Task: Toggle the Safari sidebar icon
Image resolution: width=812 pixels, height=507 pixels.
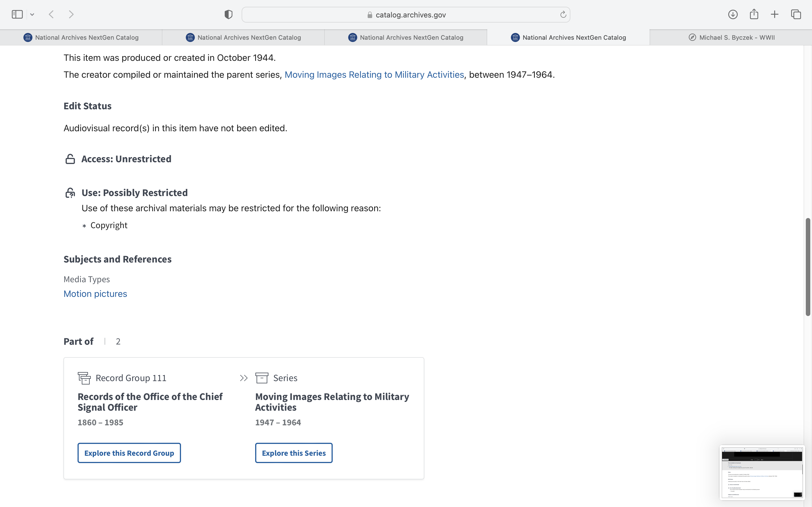Action: (17, 14)
